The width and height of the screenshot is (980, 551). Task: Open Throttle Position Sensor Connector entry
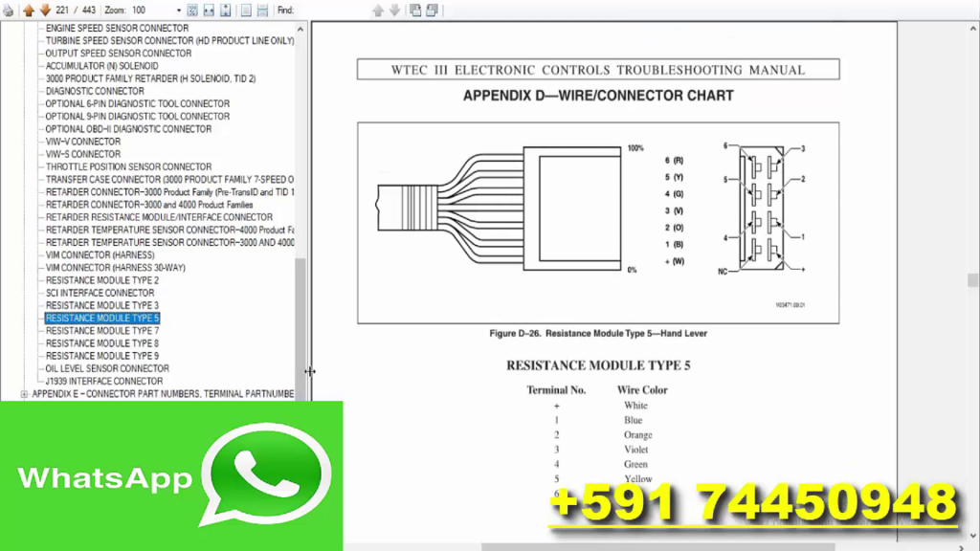[x=128, y=166]
